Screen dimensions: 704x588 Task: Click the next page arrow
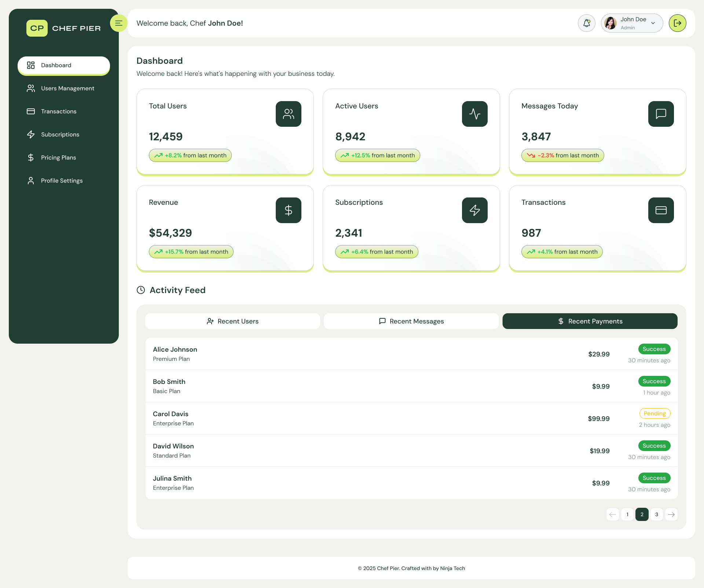pos(671,514)
